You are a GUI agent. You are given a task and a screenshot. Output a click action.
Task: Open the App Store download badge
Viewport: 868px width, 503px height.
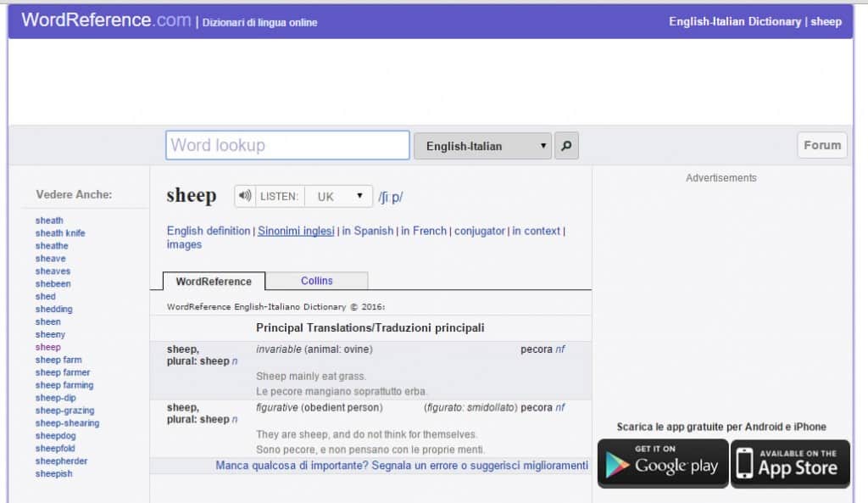click(x=789, y=463)
